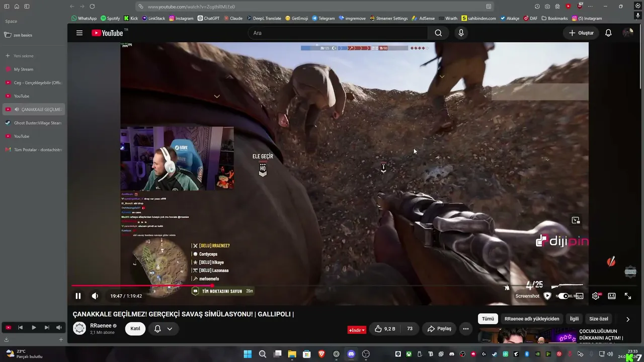Viewport: 644px width, 362px height.
Task: Pause the video
Action: 78,296
